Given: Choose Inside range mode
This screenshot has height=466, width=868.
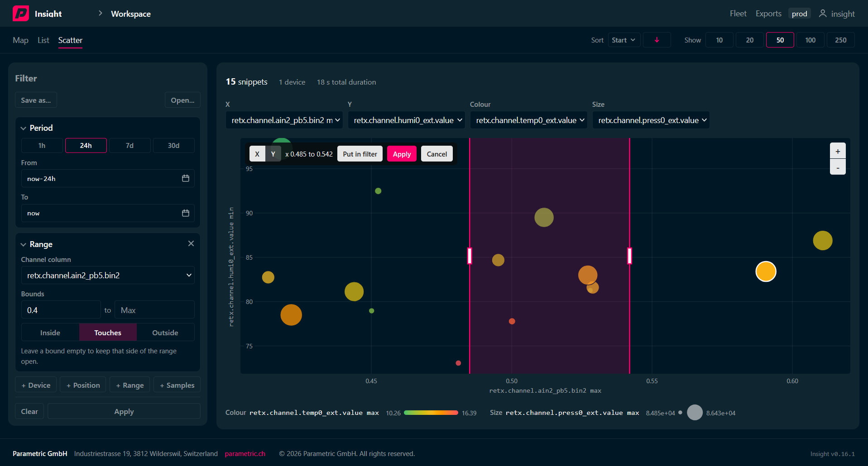Looking at the screenshot, I should 50,333.
